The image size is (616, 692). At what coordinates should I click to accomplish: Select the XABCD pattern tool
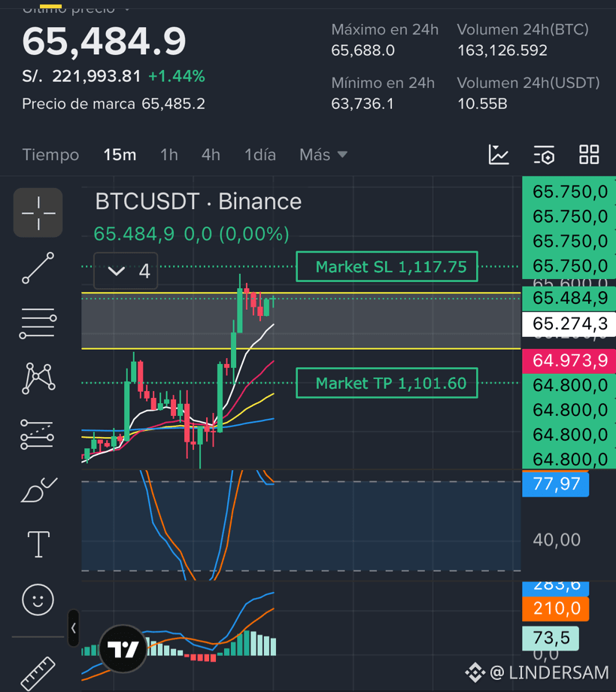[38, 378]
